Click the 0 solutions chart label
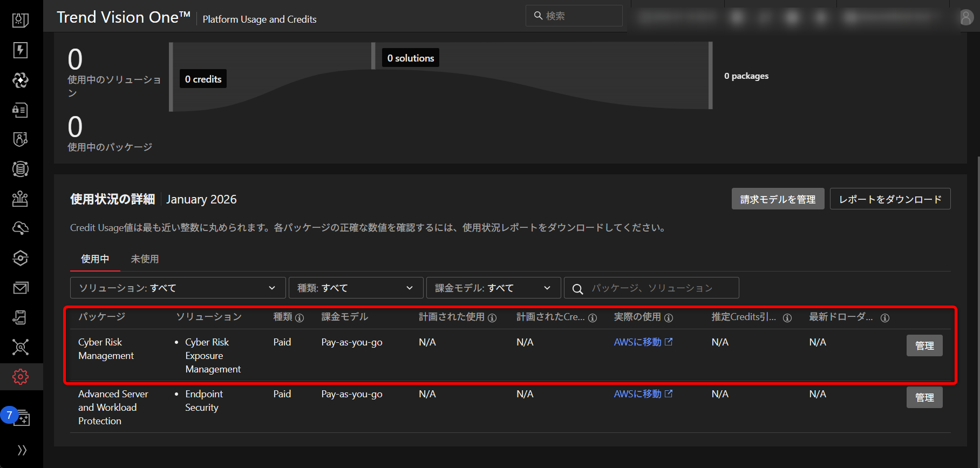This screenshot has height=468, width=980. [411, 58]
